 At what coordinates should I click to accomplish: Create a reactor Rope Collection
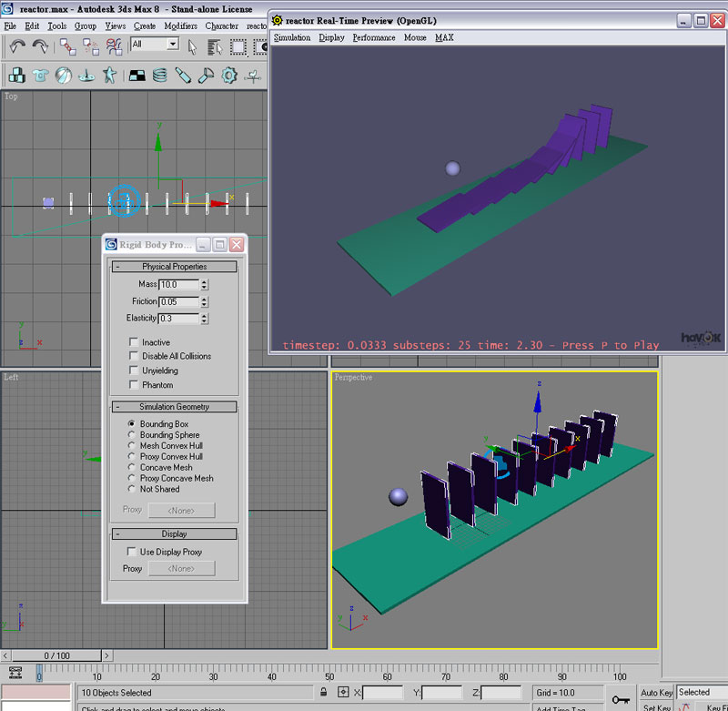tap(86, 76)
